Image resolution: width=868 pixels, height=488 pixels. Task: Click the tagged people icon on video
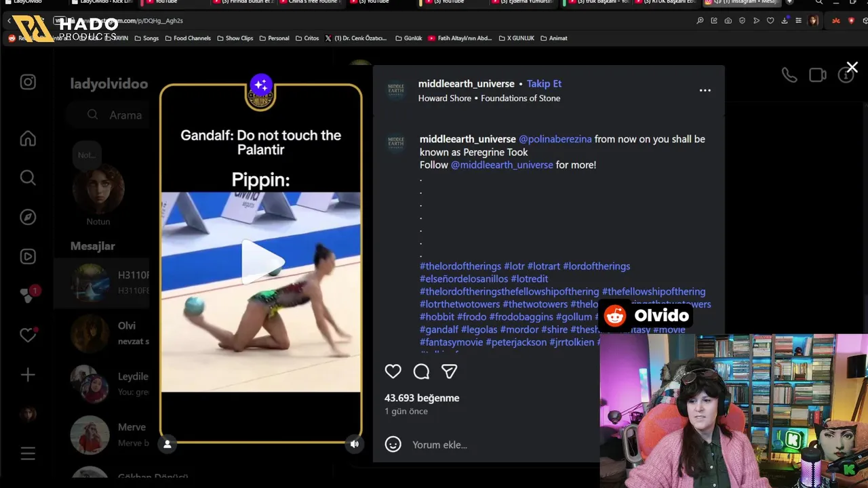[167, 444]
